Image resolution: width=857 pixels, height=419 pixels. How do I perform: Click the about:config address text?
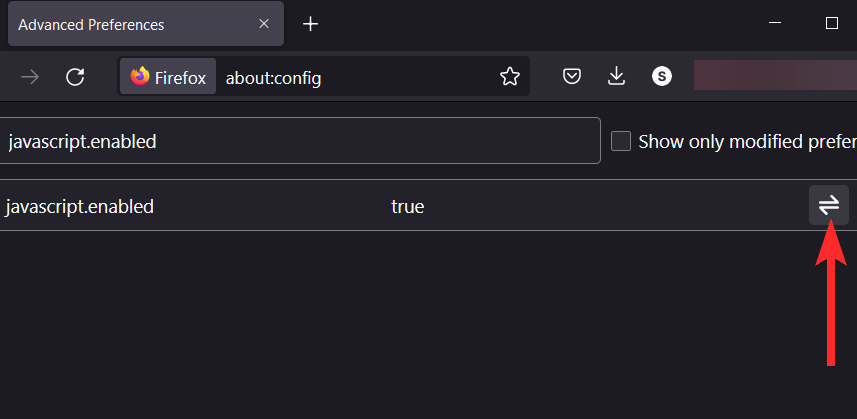[x=273, y=77]
